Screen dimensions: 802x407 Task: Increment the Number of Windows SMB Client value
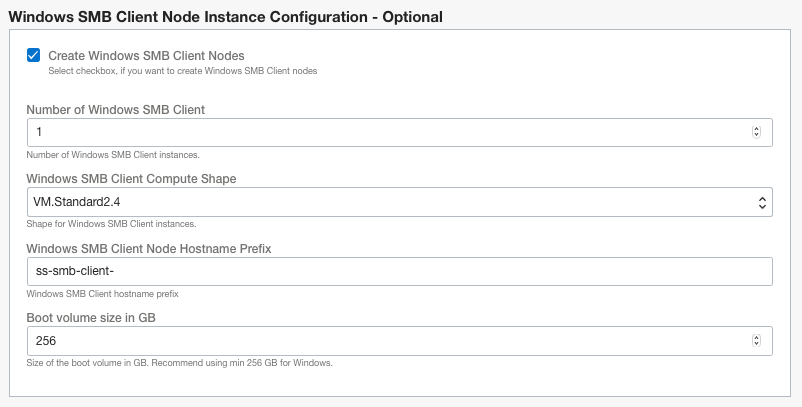tap(756, 129)
